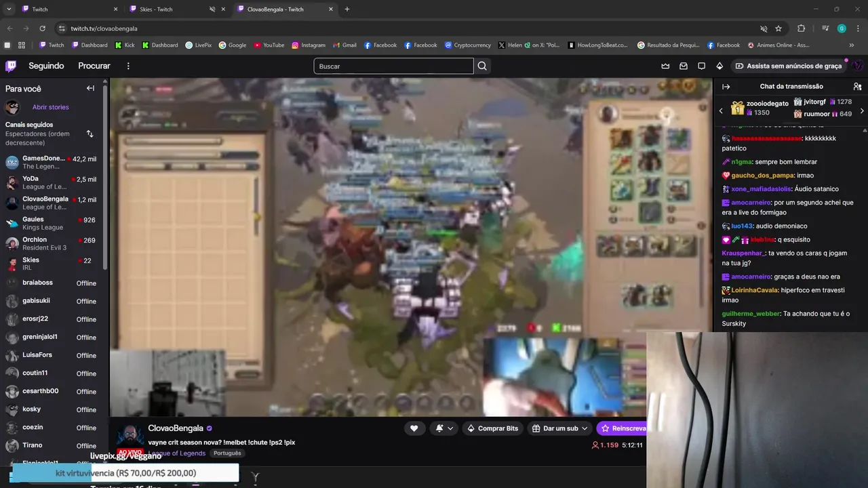Bookmark this page with star icon
Screen dimensions: 868x488
(778, 28)
